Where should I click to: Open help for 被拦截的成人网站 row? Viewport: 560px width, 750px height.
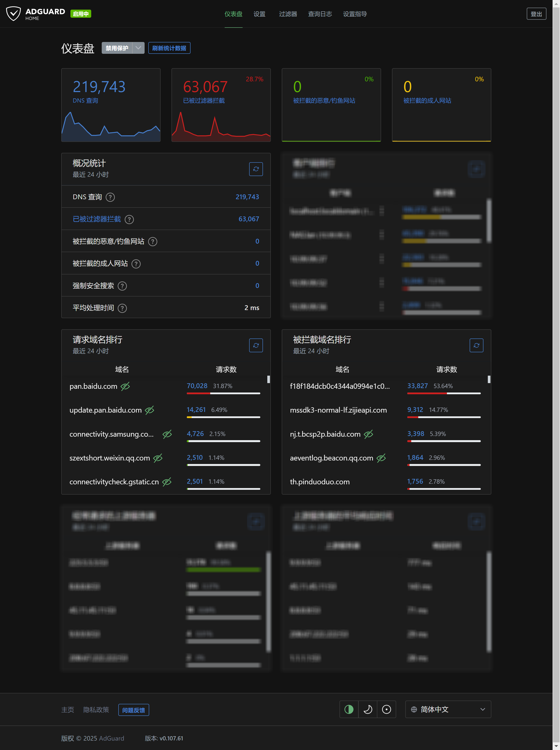pyautogui.click(x=136, y=264)
